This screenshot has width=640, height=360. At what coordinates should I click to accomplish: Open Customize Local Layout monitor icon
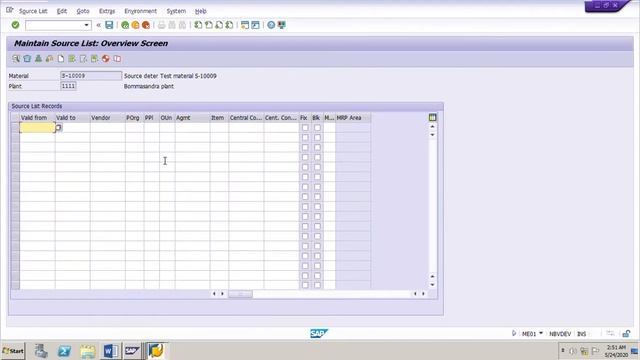282,25
